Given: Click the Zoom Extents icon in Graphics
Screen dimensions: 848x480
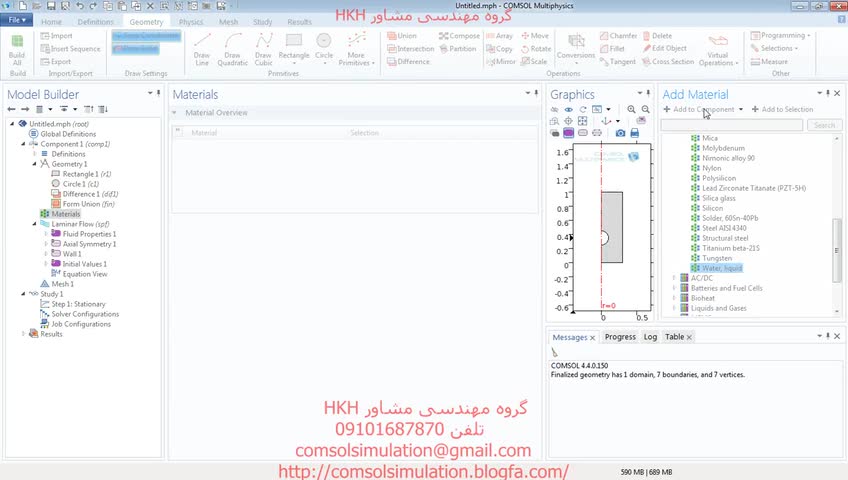Looking at the screenshot, I should click(582, 121).
